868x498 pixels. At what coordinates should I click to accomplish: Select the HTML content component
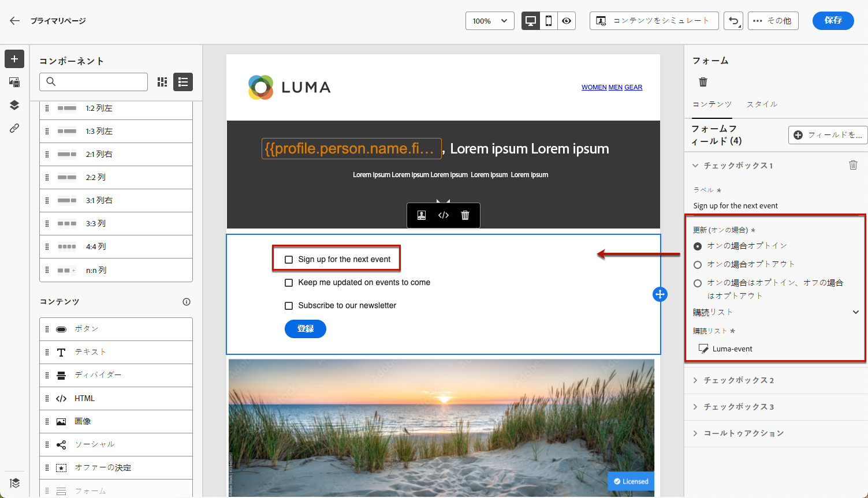[x=116, y=398]
